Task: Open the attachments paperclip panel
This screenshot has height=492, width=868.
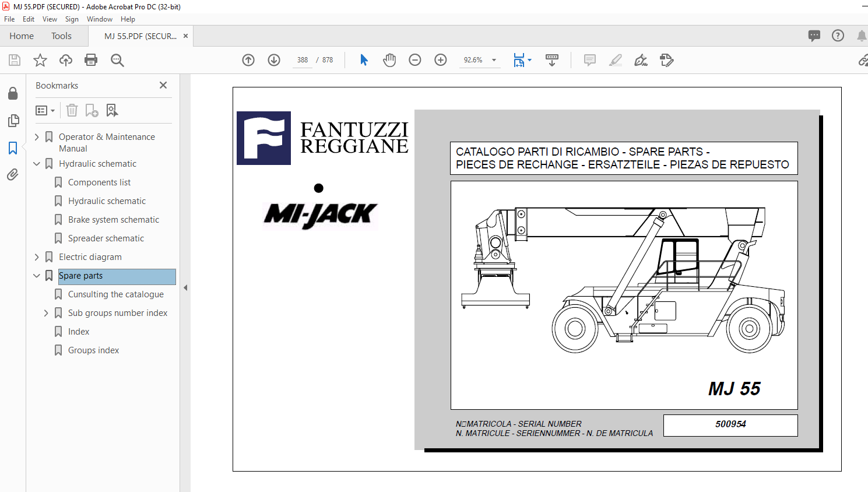Action: pyautogui.click(x=13, y=174)
